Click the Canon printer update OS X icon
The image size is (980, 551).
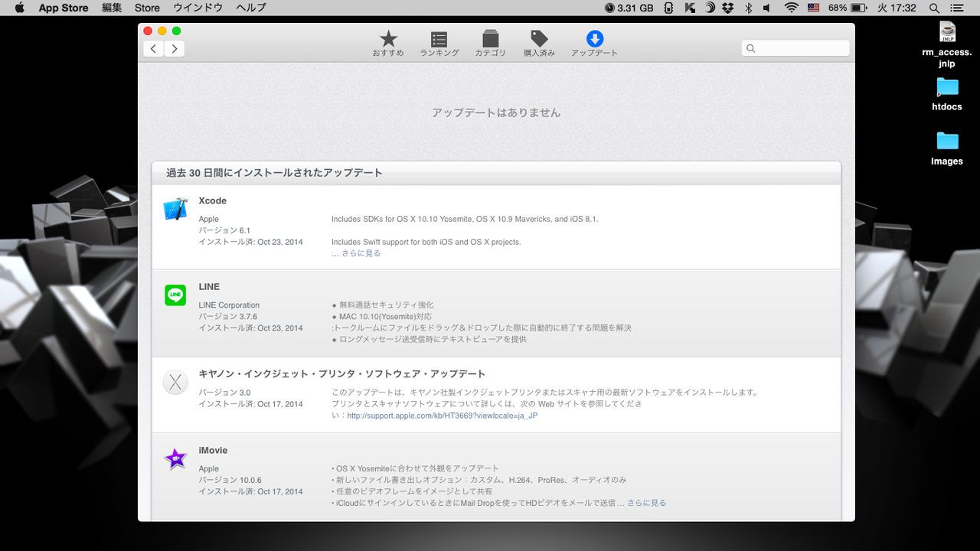coord(175,382)
